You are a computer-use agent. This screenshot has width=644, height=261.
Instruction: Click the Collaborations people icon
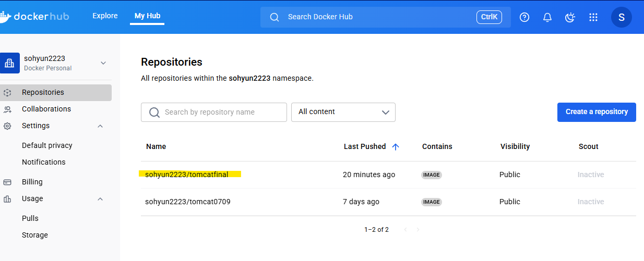click(7, 109)
